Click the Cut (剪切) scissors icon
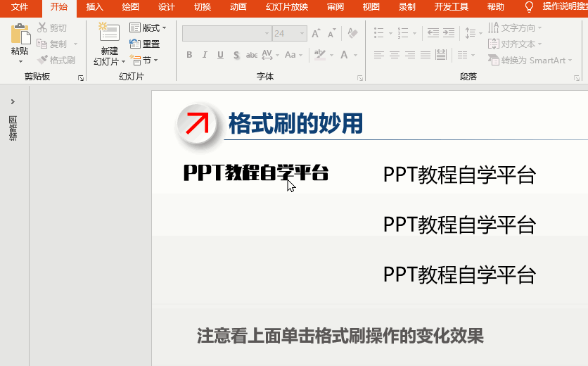Screen dimensions: 588x366 tap(42, 27)
